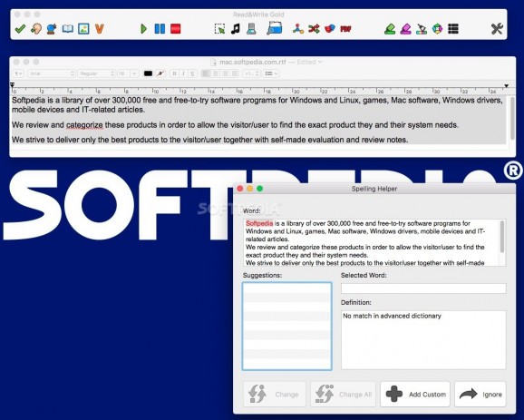
Task: Open the Scan scanner icon
Action: click(251, 29)
